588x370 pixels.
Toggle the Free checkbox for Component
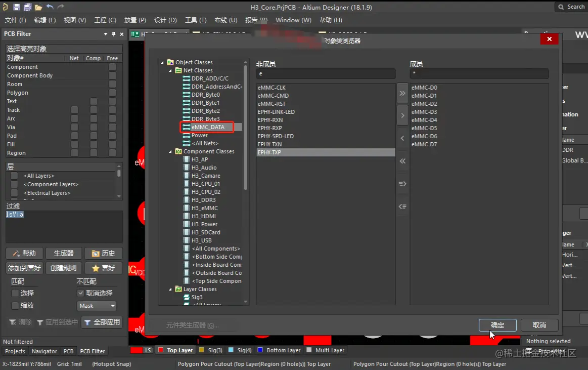112,67
